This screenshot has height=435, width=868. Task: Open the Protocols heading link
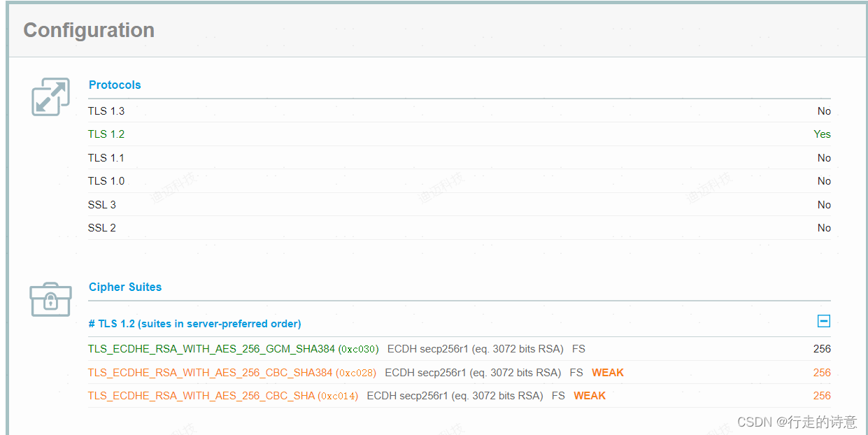click(x=115, y=85)
